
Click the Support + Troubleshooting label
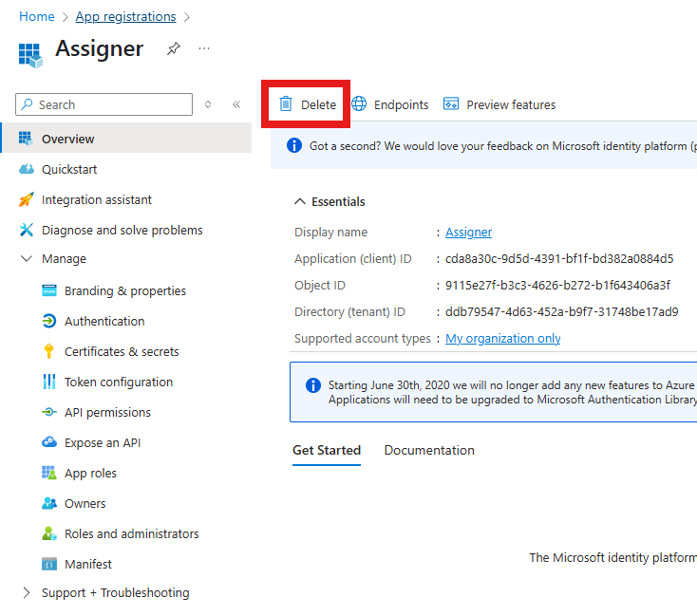pyautogui.click(x=116, y=592)
